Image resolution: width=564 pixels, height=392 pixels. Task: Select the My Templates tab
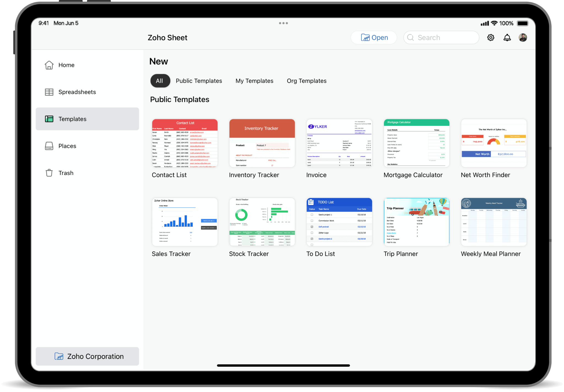[x=254, y=80]
